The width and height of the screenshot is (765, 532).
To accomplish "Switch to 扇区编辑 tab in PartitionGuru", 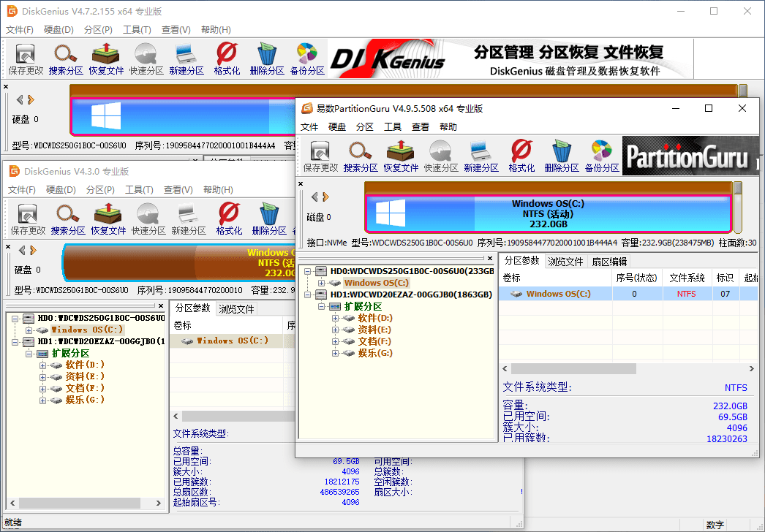I will pyautogui.click(x=609, y=262).
